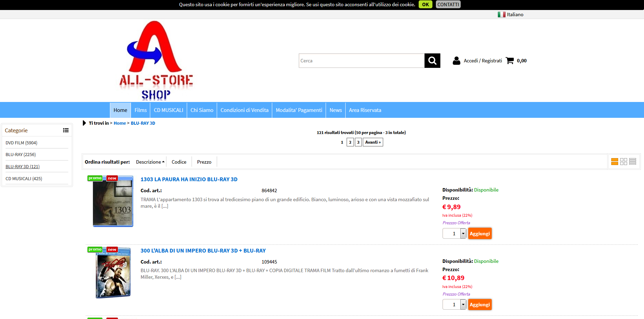Click the Cerca search field
644x319 pixels.
click(x=362, y=61)
